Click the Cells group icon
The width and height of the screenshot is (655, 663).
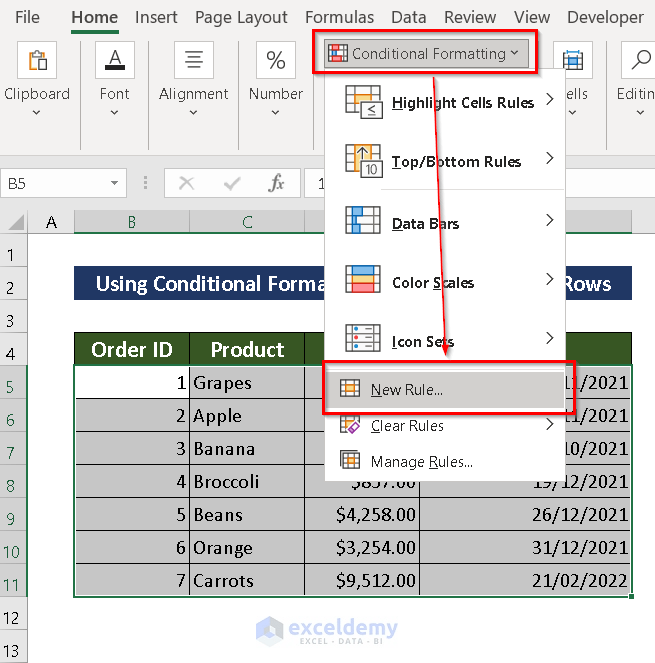573,60
